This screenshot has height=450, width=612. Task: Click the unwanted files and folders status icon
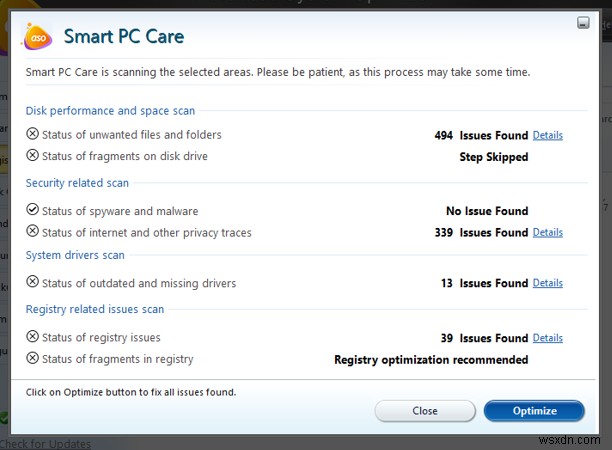32,134
